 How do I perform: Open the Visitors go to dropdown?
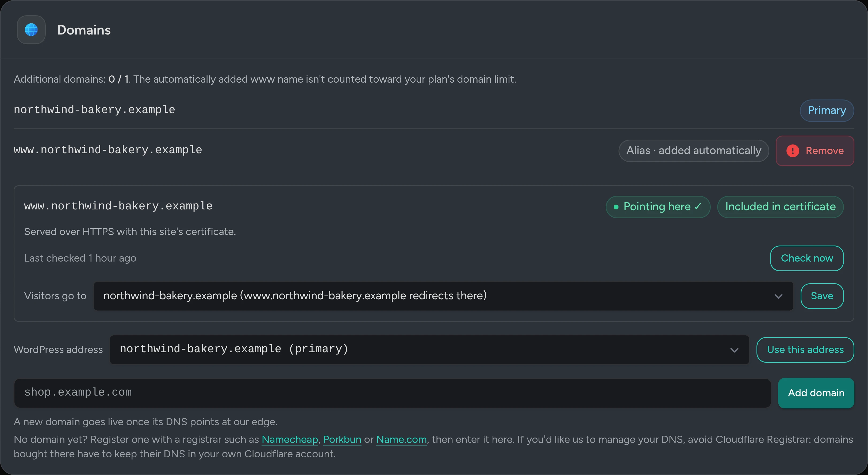point(443,296)
